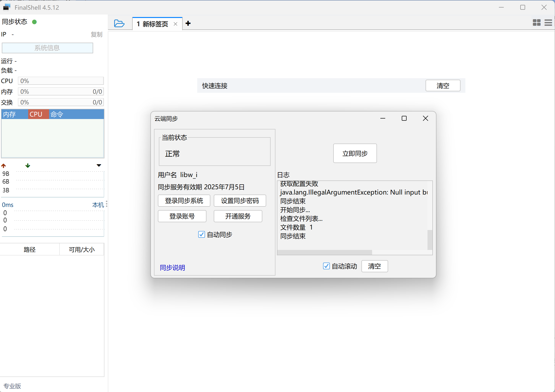Expand the network interface dropdown arrow
The width and height of the screenshot is (555, 392).
coord(99,165)
